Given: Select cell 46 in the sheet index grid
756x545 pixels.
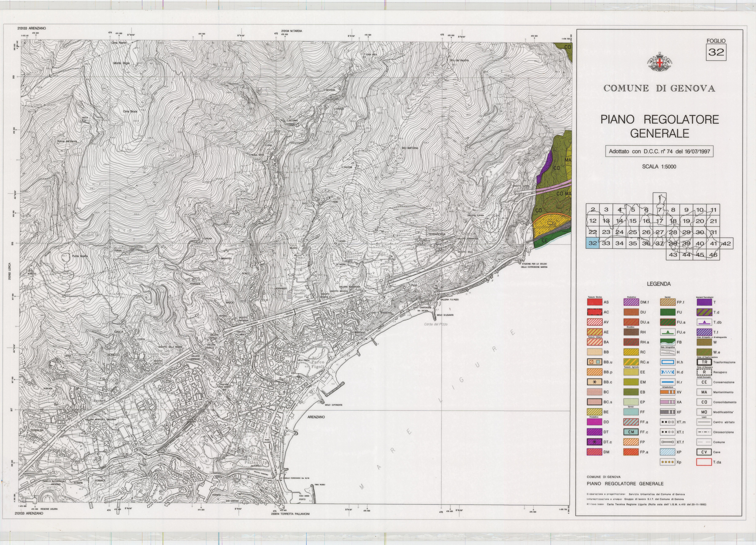Looking at the screenshot, I should (x=713, y=255).
